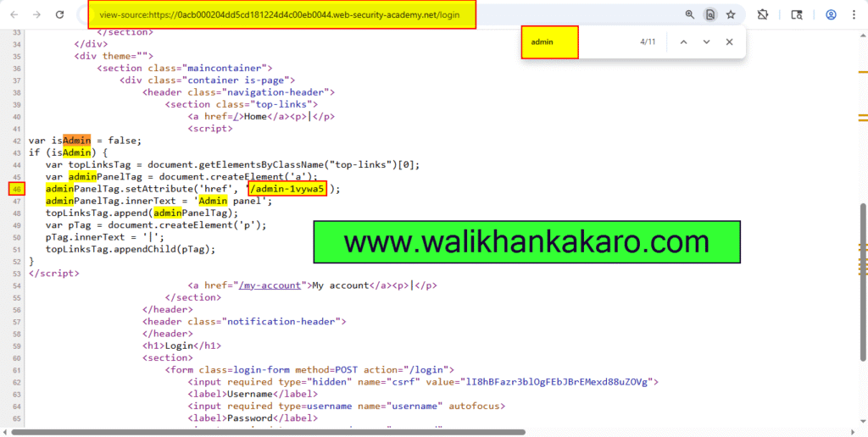Click the side panel search icon in toolbar
Viewport: 868px width, 437px height.
click(797, 14)
